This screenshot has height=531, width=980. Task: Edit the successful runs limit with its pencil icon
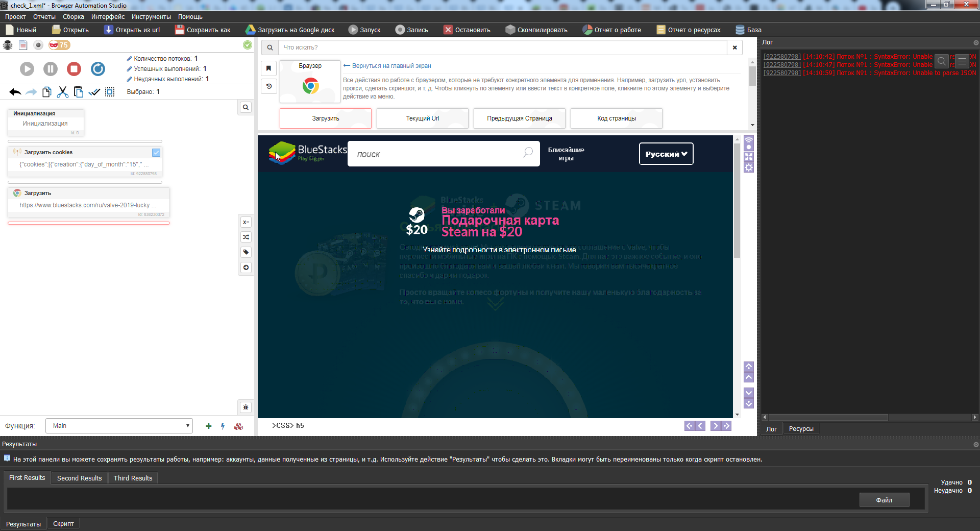130,69
